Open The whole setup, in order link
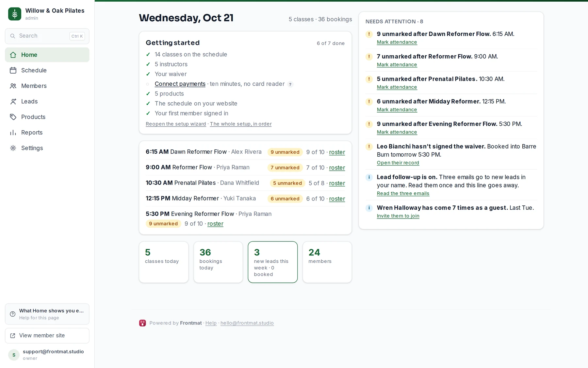The width and height of the screenshot is (588, 368). (x=241, y=124)
